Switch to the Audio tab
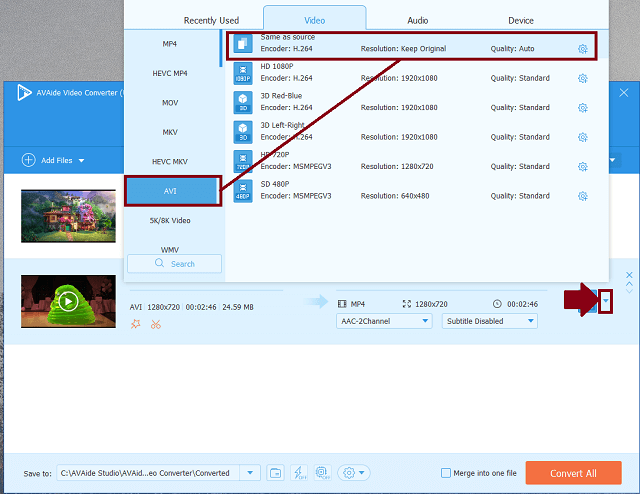640x494 pixels. pos(418,20)
